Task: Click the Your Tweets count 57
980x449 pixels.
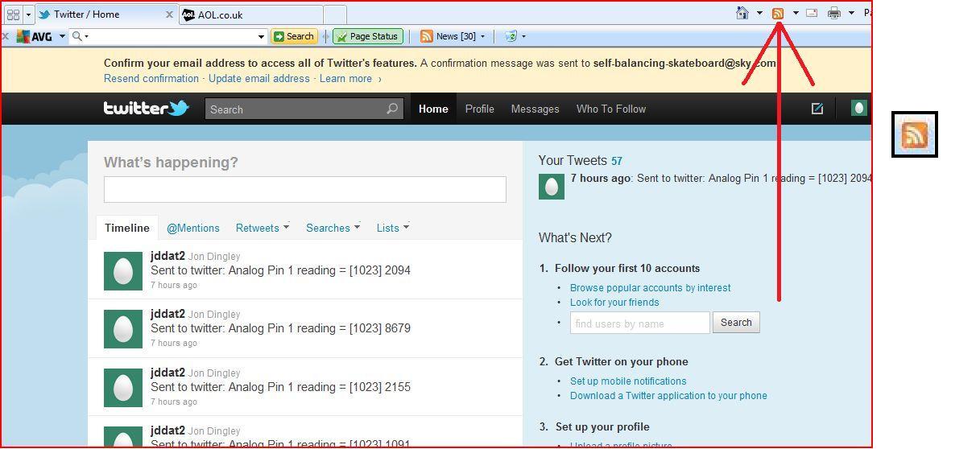Action: pyautogui.click(x=617, y=161)
